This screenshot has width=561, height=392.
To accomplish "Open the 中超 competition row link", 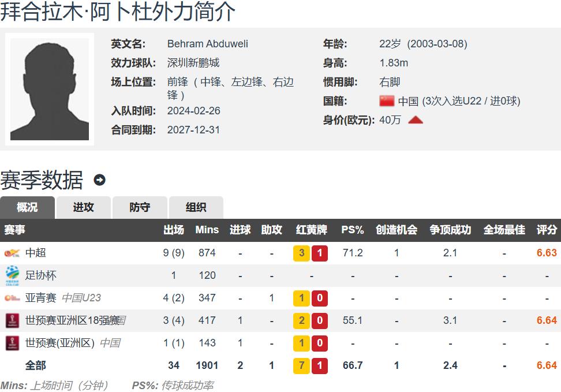I will 36,253.
